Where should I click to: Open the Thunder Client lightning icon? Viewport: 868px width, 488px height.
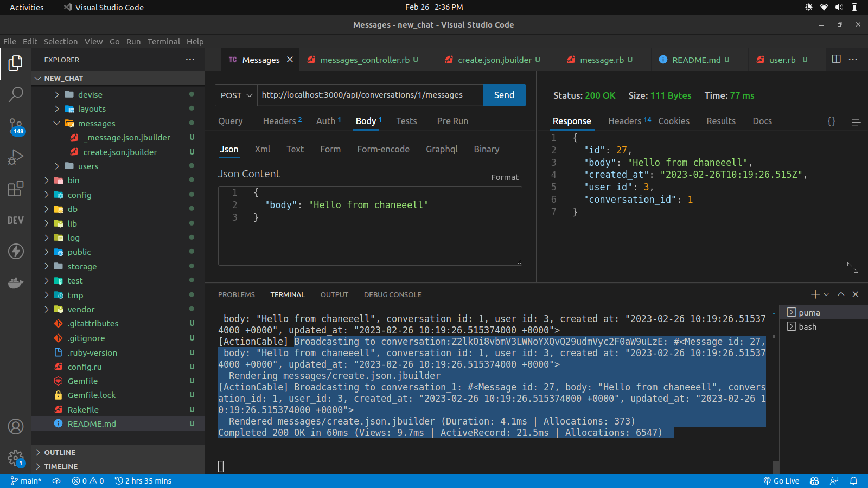click(16, 251)
